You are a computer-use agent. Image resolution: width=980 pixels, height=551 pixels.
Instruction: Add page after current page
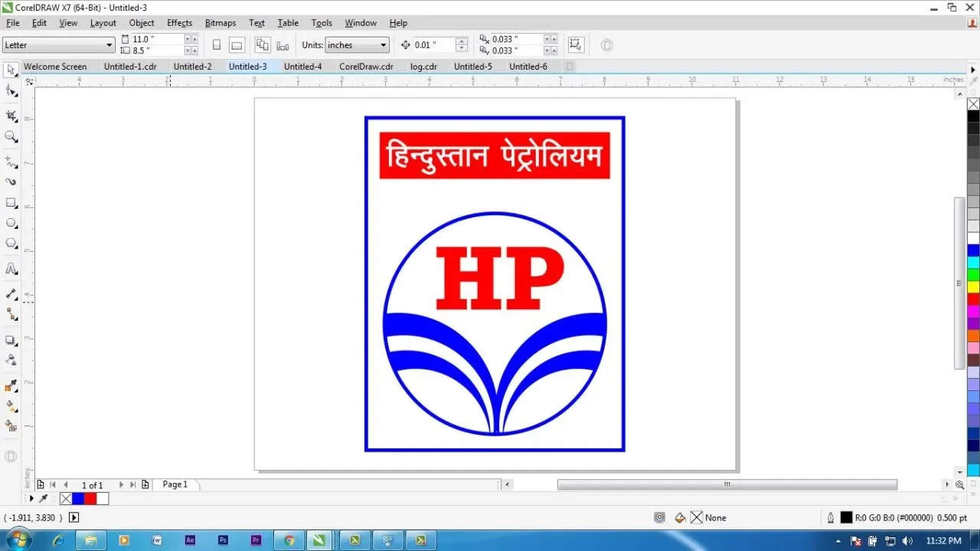(x=145, y=484)
